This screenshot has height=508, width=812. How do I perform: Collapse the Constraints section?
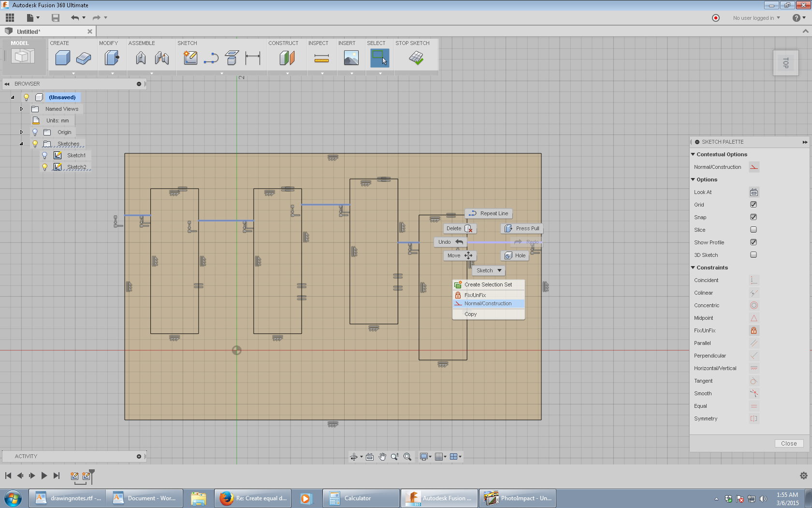click(x=693, y=268)
